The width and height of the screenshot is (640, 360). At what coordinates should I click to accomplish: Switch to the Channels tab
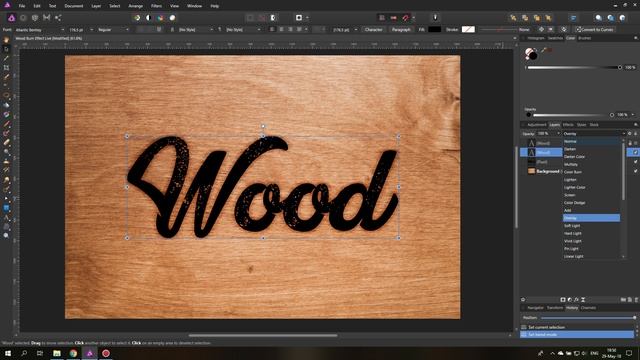tap(588, 308)
